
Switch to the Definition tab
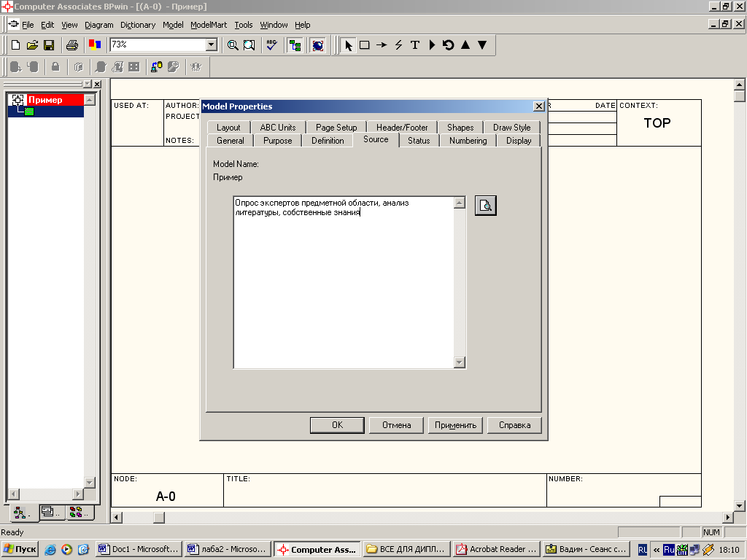(328, 141)
